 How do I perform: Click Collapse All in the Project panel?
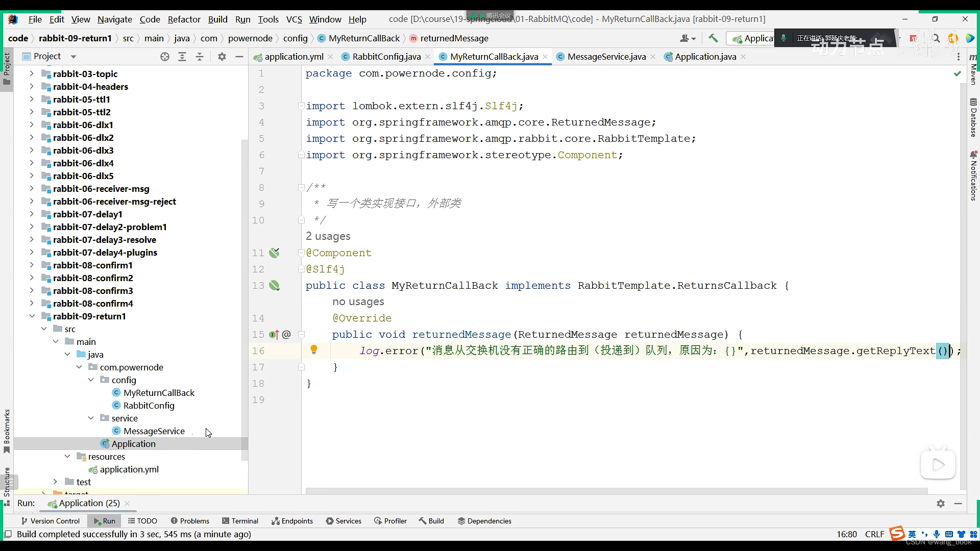(x=200, y=57)
